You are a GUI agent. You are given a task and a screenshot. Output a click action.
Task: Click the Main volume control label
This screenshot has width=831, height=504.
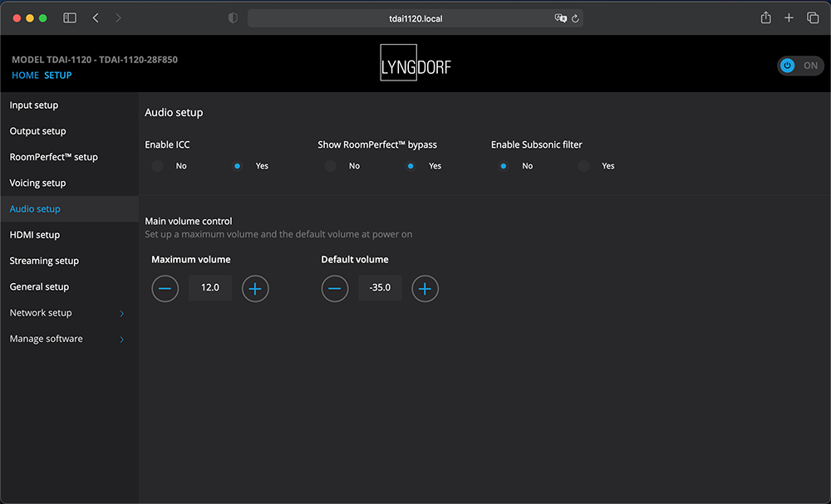click(x=189, y=222)
